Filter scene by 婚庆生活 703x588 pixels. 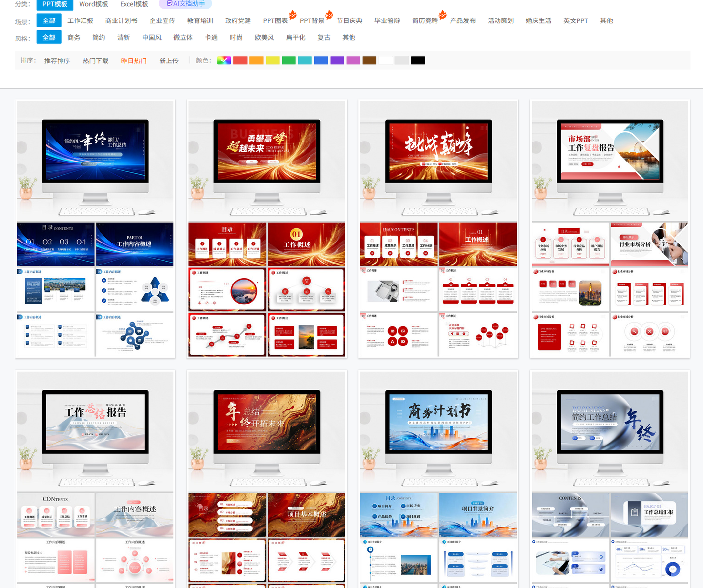[538, 21]
